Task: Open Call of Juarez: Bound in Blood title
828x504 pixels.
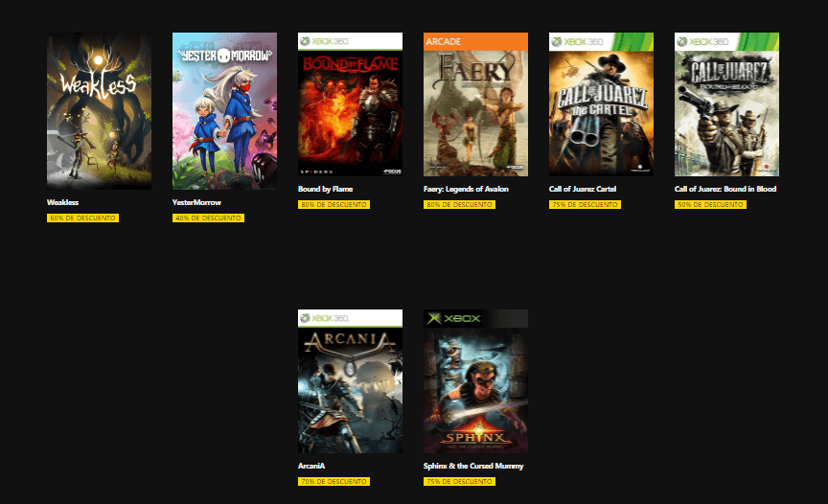Action: [725, 189]
